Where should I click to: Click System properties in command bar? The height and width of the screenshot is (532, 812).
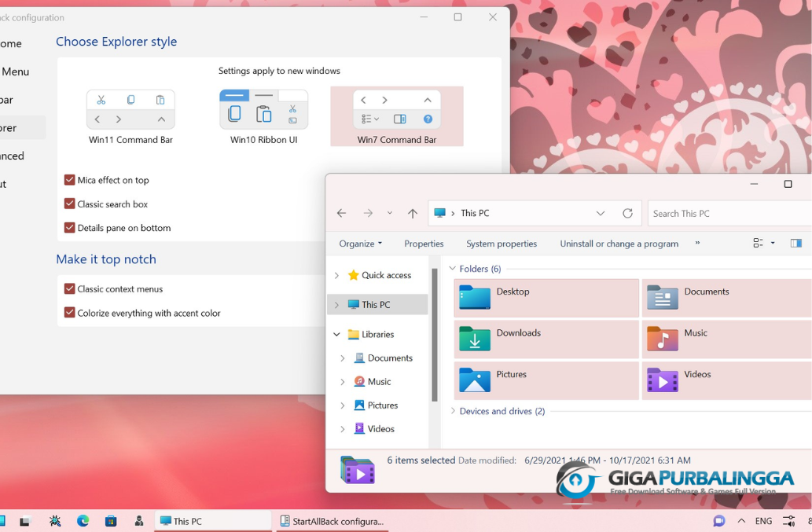502,244
